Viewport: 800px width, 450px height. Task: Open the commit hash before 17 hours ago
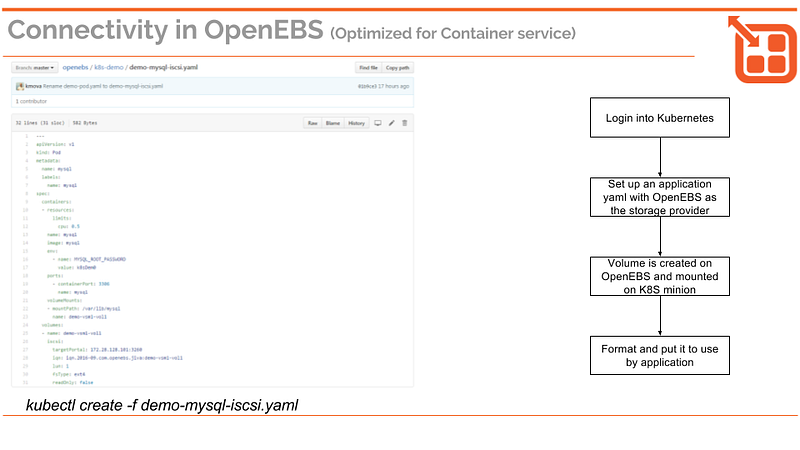click(367, 86)
